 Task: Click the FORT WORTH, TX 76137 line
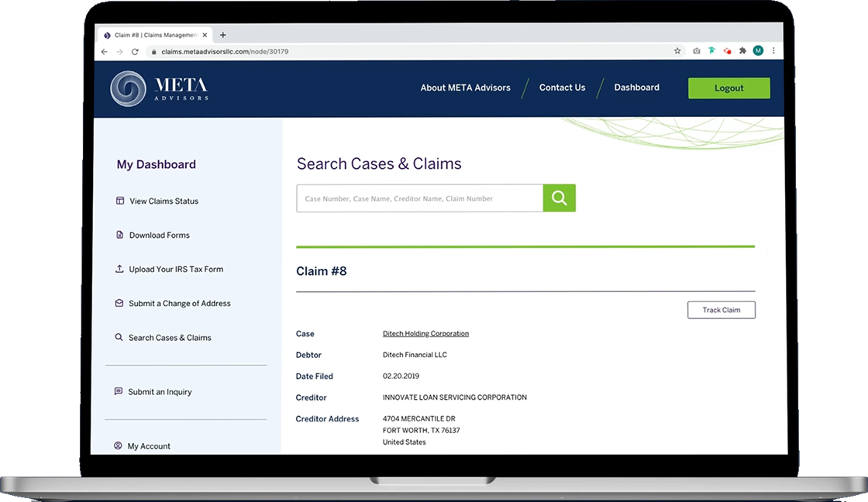(x=422, y=431)
